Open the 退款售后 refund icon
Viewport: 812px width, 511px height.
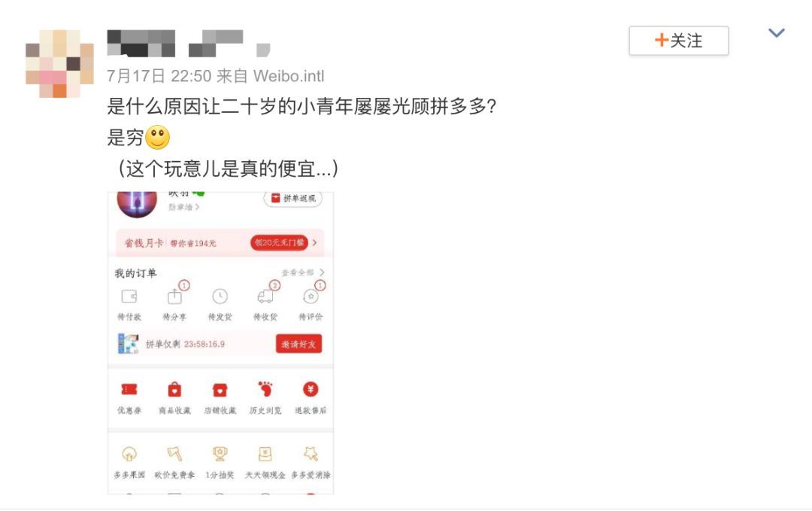[311, 389]
